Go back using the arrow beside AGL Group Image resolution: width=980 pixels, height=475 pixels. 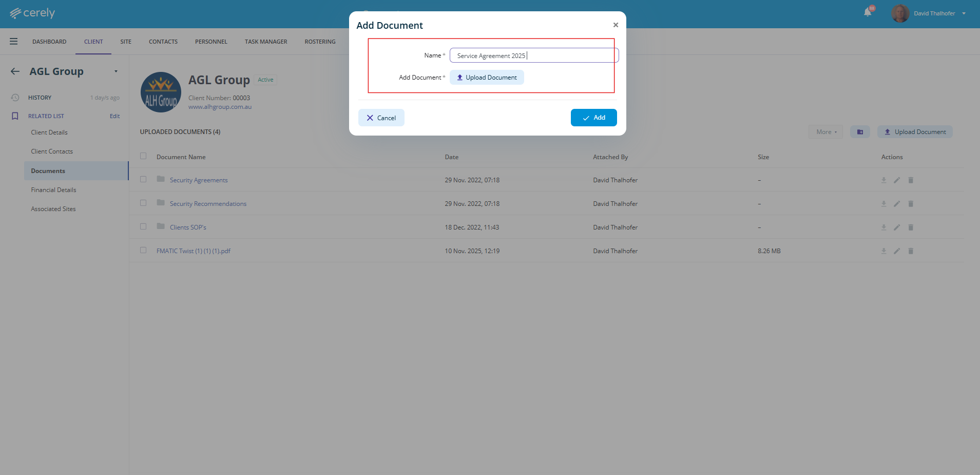click(x=15, y=71)
